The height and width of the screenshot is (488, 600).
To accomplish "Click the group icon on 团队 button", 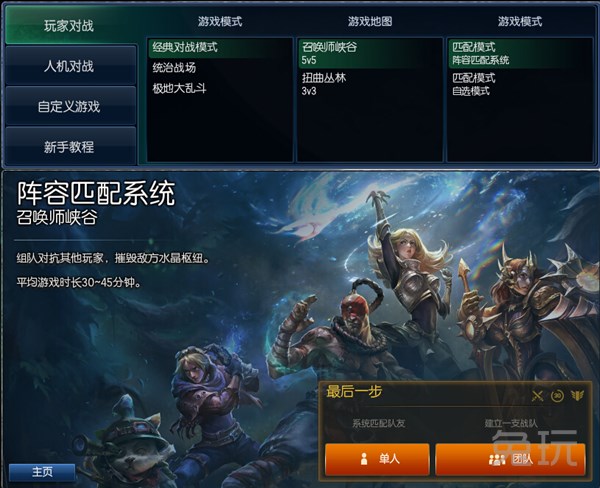I will click(497, 459).
